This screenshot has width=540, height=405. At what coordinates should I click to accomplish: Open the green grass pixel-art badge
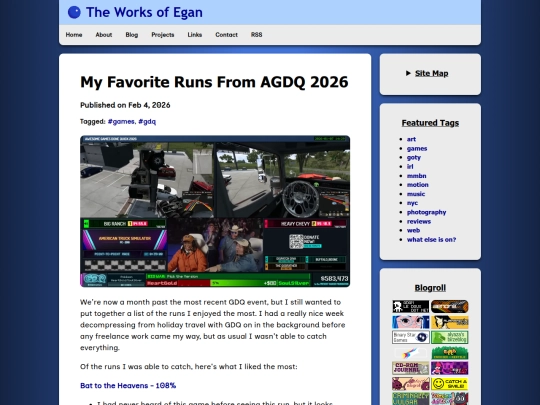pos(449,353)
